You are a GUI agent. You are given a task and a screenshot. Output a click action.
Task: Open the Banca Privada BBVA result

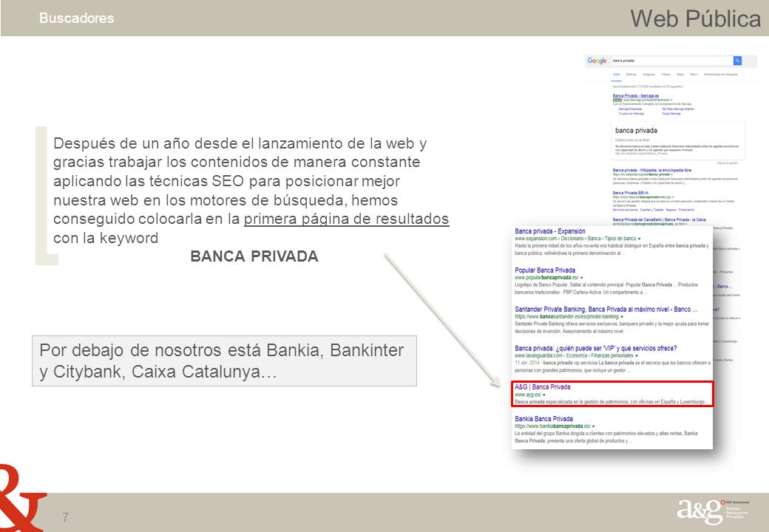click(630, 193)
